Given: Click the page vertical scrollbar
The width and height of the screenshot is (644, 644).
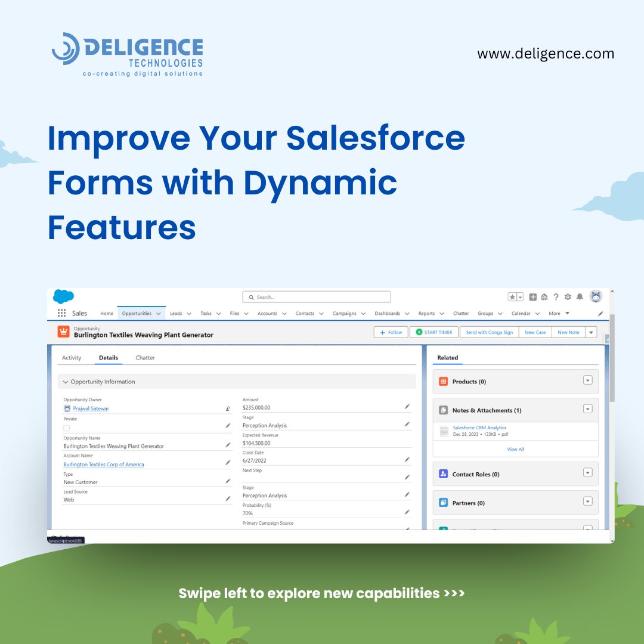Looking at the screenshot, I should (612, 357).
